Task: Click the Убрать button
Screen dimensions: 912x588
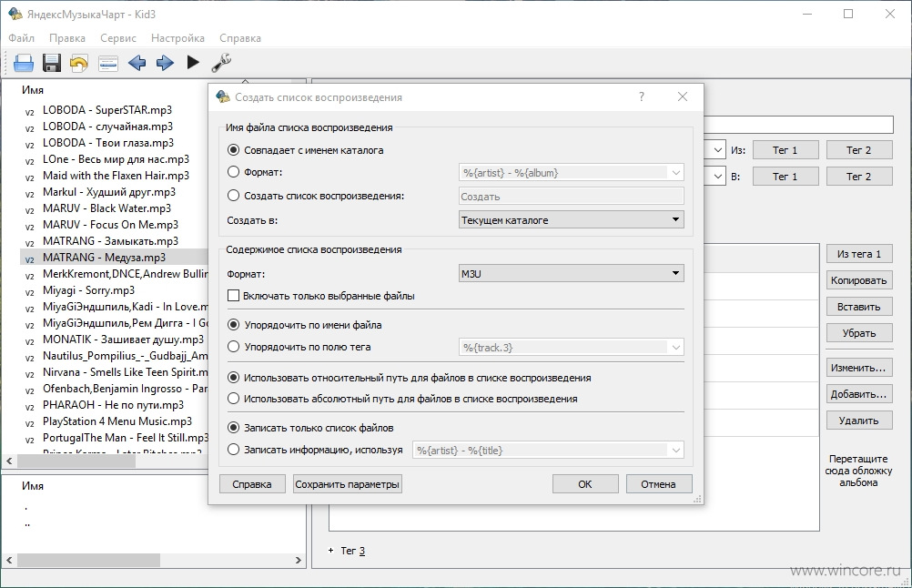Action: coord(859,332)
